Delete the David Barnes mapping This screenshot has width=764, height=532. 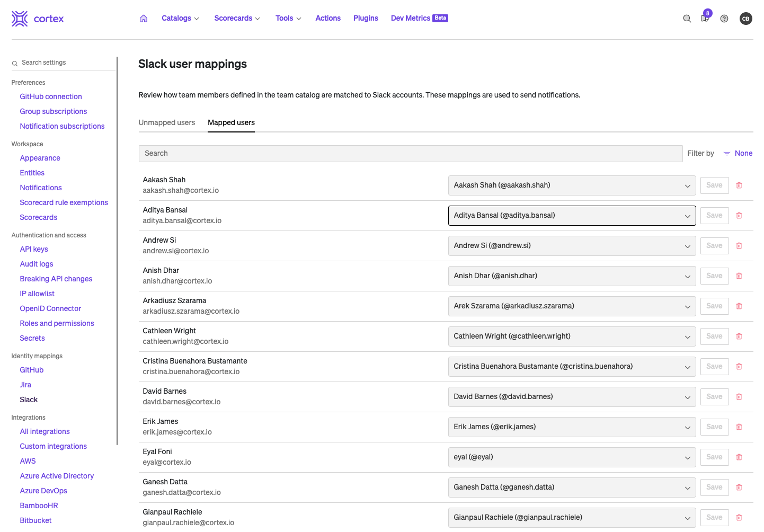pos(739,397)
